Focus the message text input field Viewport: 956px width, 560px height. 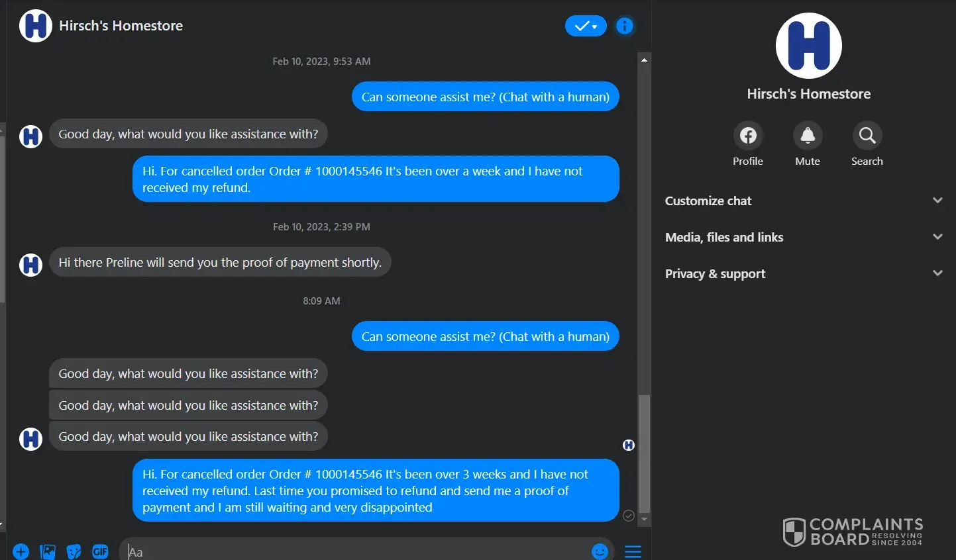[x=358, y=551]
